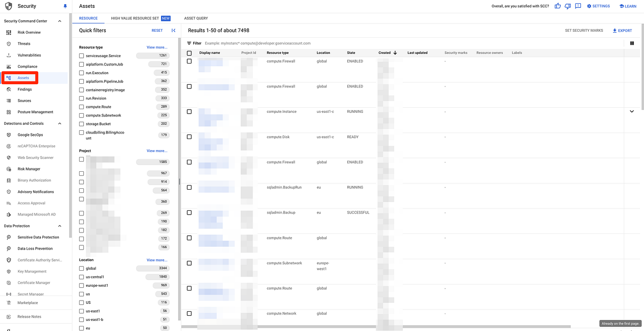Screen dimensions: 644x331
Task: Click the Resource type column header
Action: point(278,53)
